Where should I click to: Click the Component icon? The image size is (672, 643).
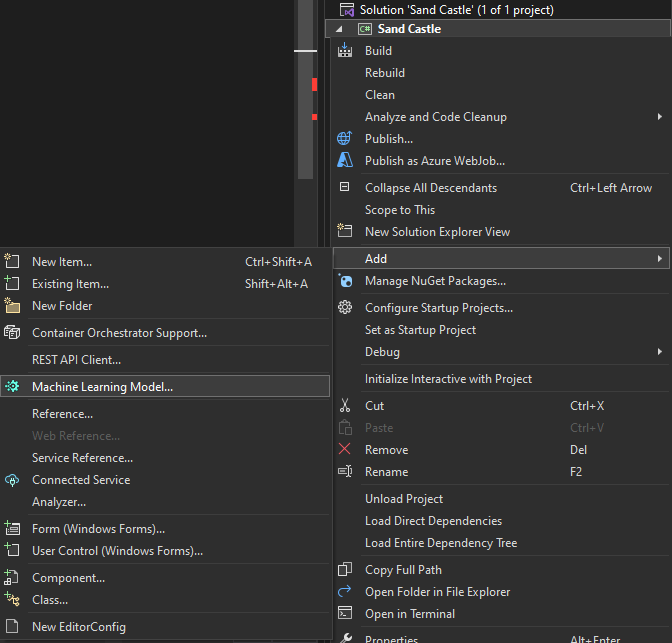click(x=11, y=577)
